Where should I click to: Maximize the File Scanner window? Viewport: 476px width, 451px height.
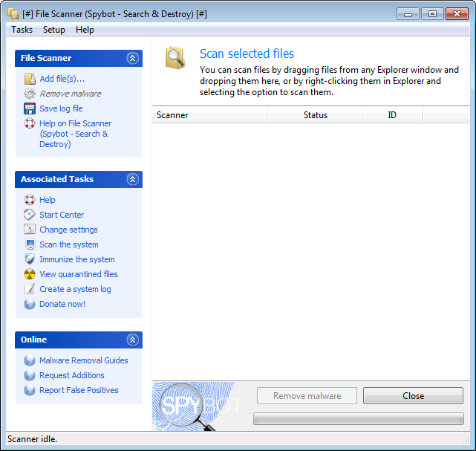(432, 14)
